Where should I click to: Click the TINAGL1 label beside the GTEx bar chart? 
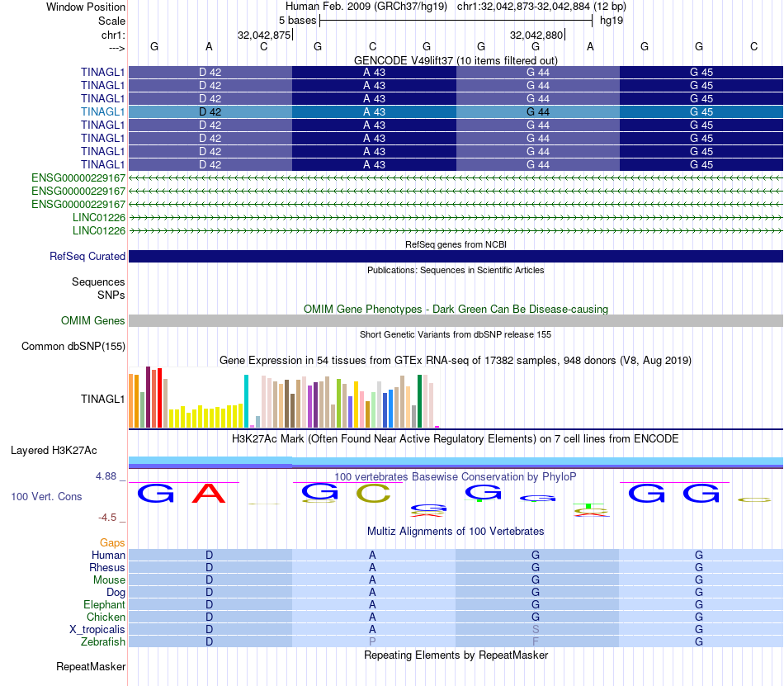click(x=102, y=399)
